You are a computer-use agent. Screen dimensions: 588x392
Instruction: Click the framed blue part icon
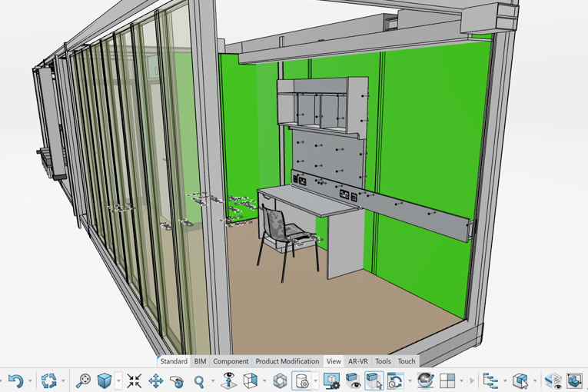click(x=574, y=380)
